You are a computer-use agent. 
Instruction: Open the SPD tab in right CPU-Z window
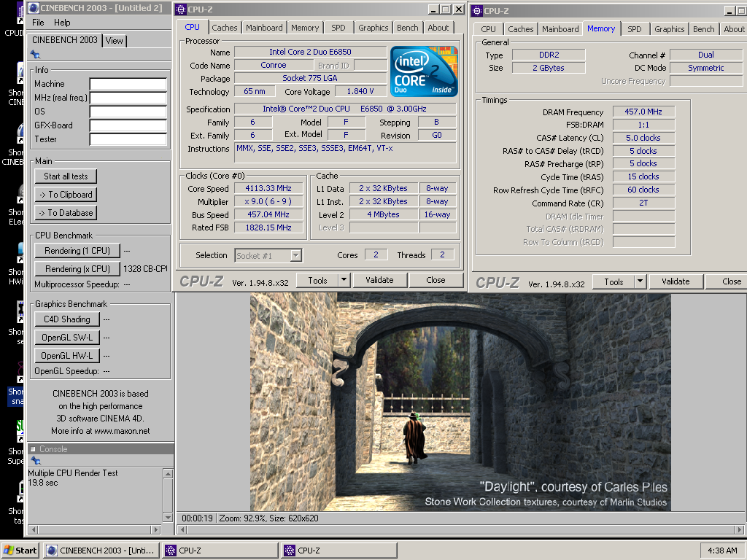point(635,29)
